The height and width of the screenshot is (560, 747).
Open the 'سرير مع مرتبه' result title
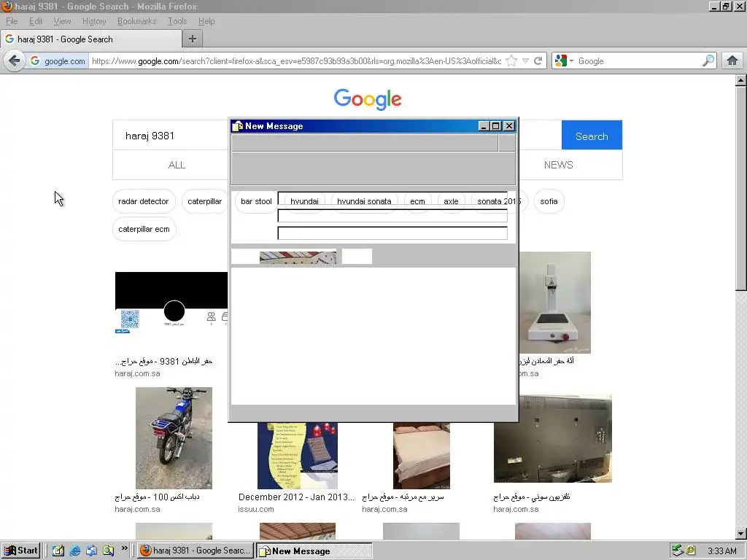tap(403, 497)
